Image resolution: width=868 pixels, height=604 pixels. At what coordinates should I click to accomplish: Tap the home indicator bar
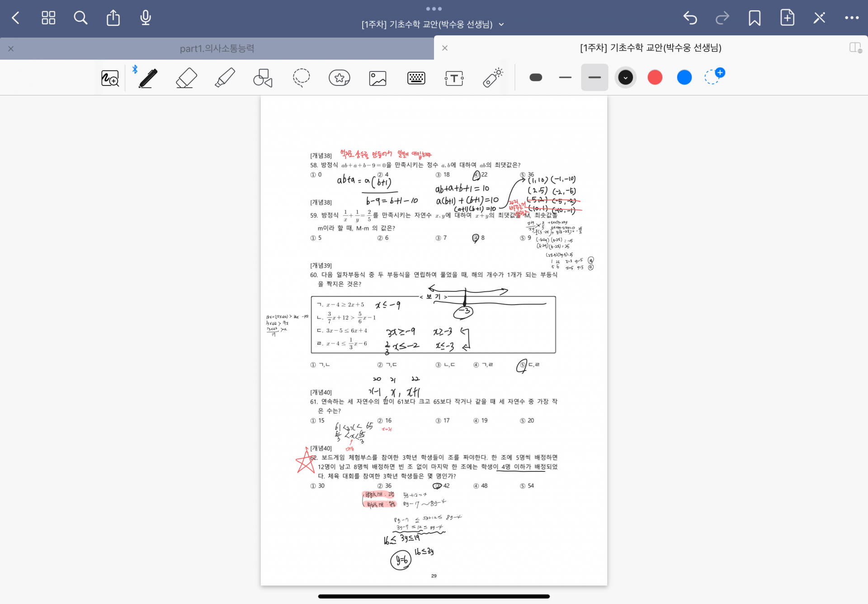click(434, 596)
